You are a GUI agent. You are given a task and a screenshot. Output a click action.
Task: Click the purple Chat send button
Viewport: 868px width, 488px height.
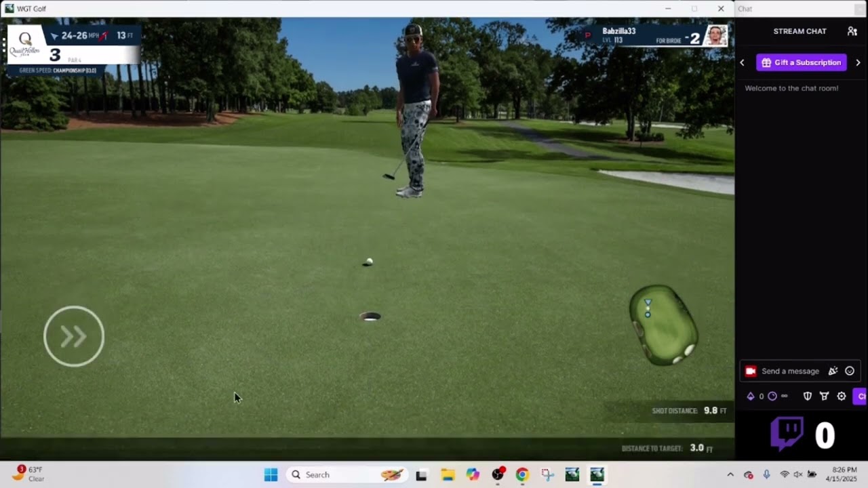[860, 396]
